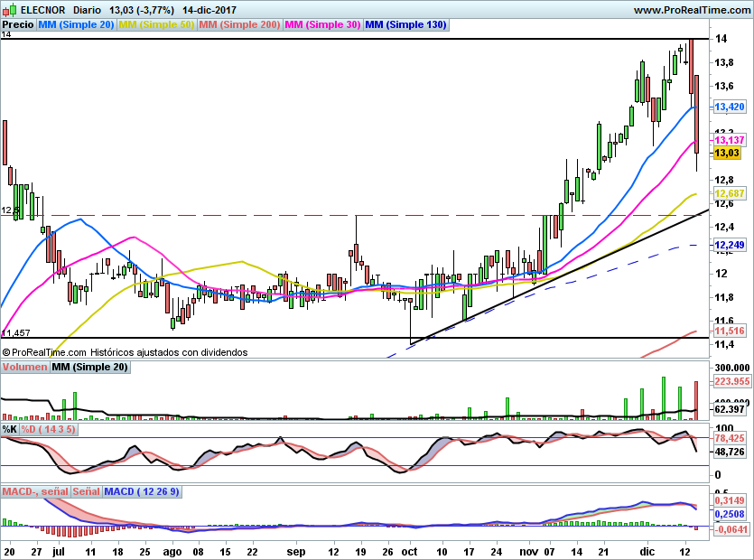Click the 12,5 dashed level label
Screen dimensions: 754x560
click(x=10, y=210)
